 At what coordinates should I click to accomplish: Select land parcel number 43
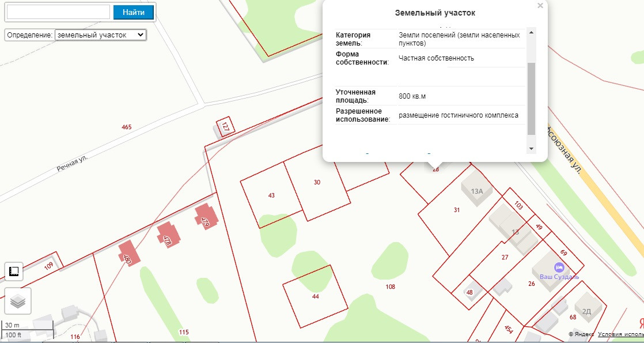pyautogui.click(x=271, y=195)
